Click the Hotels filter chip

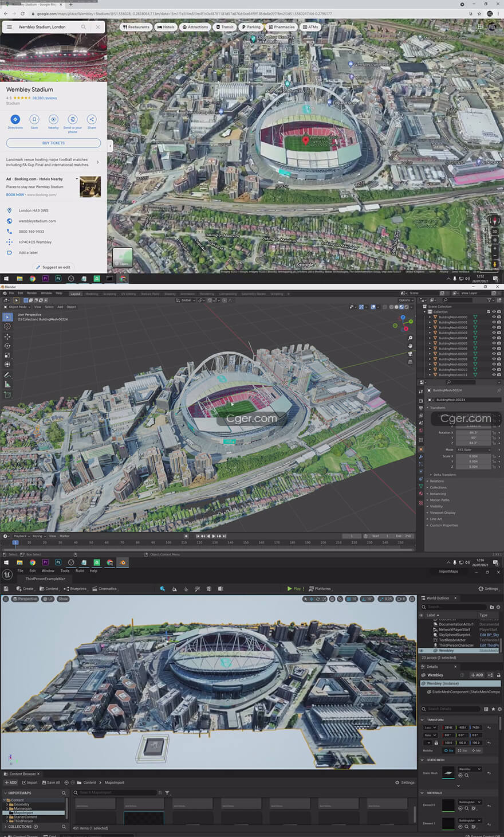click(x=166, y=27)
